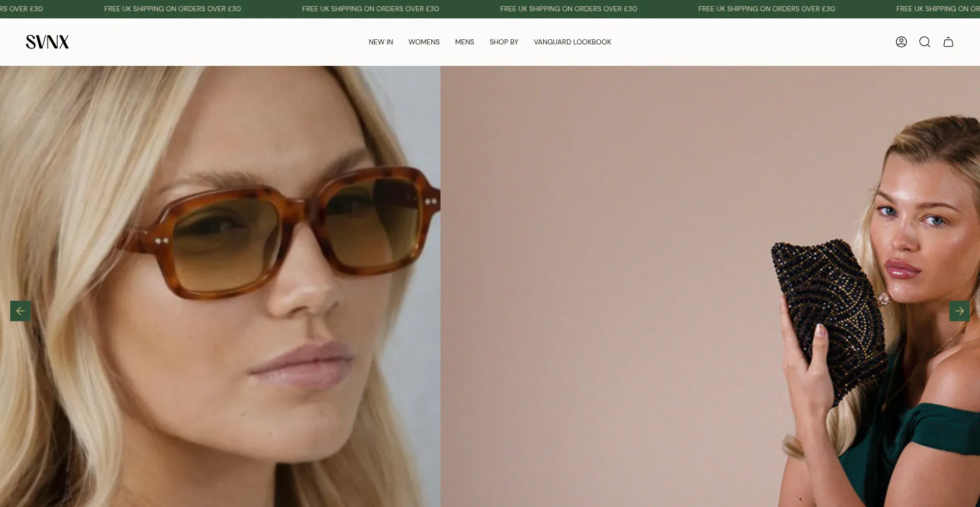Open the WOMENS menu

tap(424, 42)
